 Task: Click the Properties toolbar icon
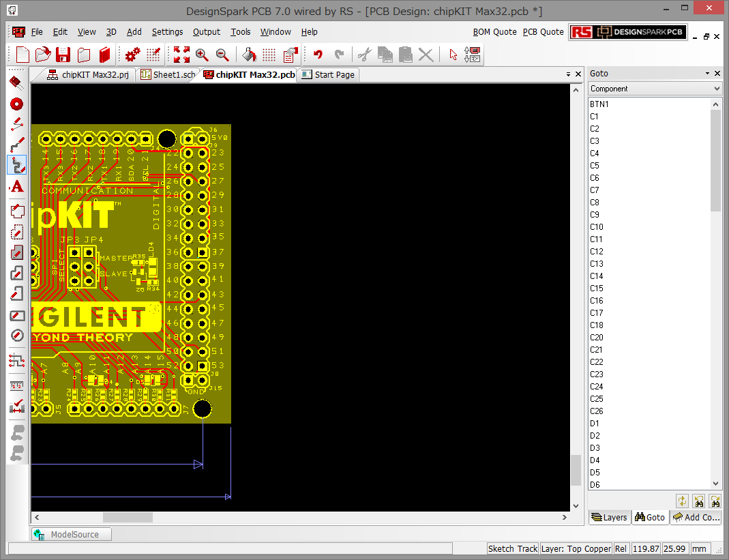coord(290,55)
